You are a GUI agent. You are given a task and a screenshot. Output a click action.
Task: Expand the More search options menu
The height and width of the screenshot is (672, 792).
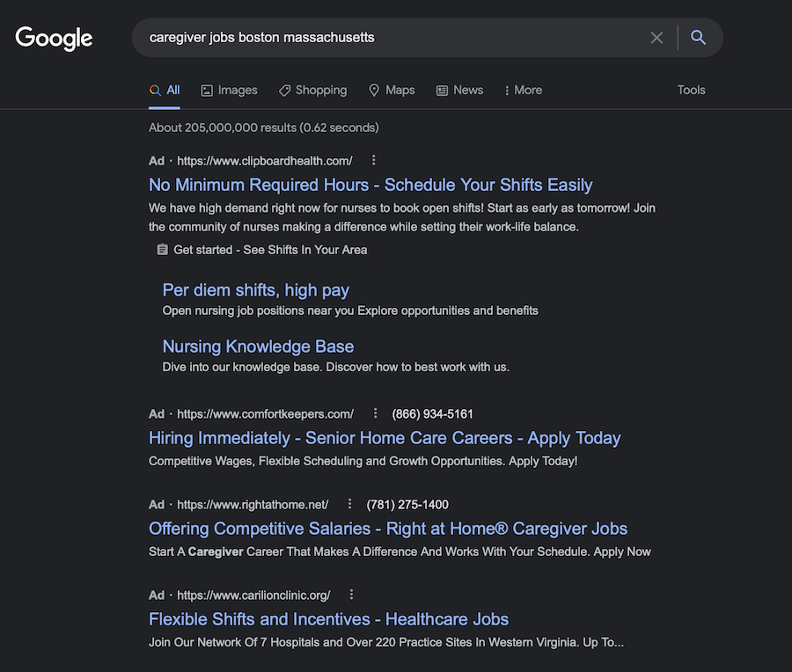pos(524,91)
